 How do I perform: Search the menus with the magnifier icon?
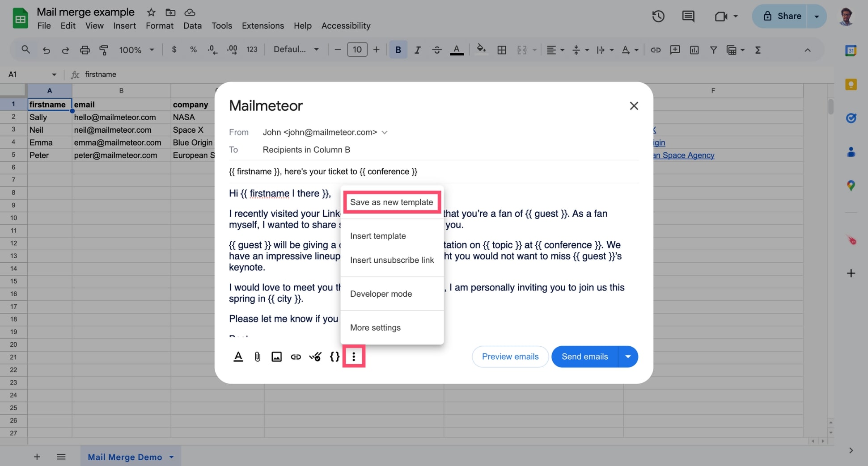26,50
